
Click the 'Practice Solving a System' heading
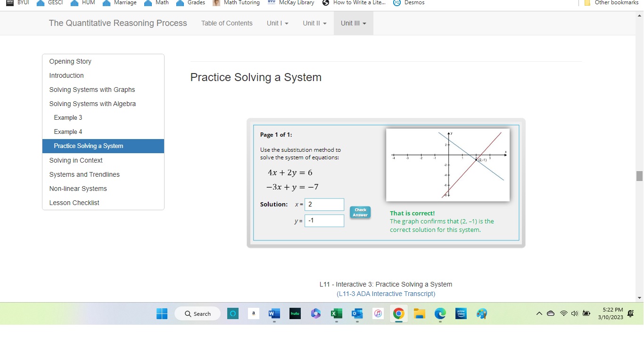[256, 77]
